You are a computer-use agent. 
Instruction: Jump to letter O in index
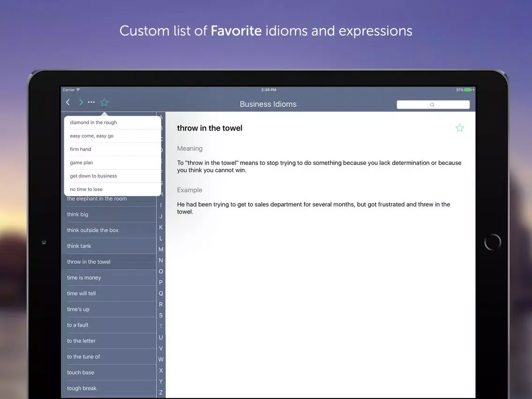(161, 272)
